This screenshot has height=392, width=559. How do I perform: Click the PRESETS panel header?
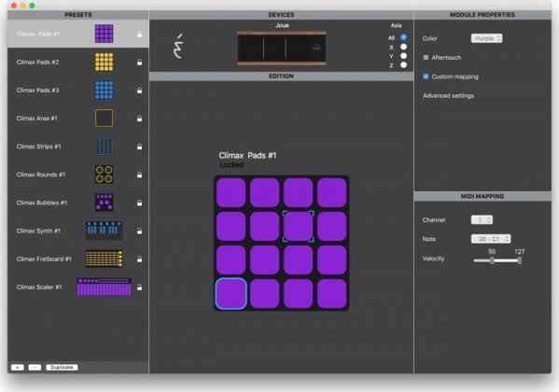pyautogui.click(x=78, y=15)
